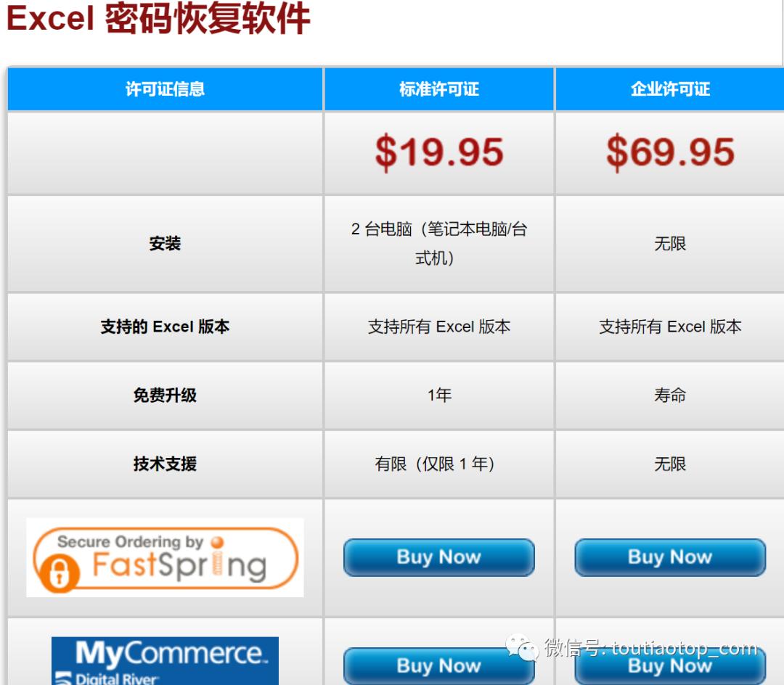Click Buy Now for enterprise license via FastSpring

(669, 557)
